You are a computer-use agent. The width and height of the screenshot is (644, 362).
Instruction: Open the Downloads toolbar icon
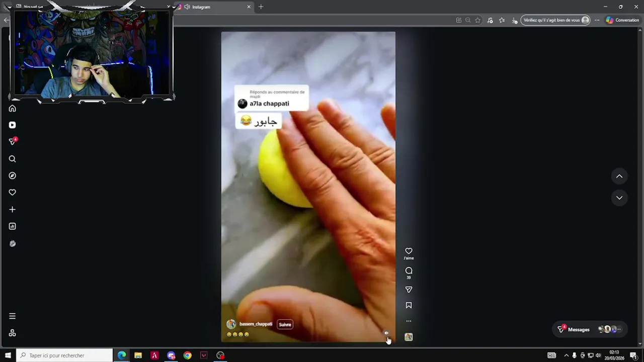pyautogui.click(x=514, y=20)
